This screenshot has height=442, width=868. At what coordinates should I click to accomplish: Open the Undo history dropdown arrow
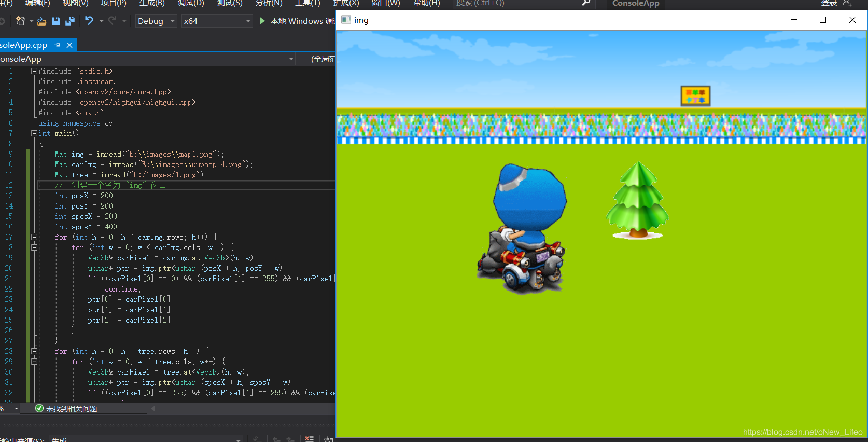[101, 21]
